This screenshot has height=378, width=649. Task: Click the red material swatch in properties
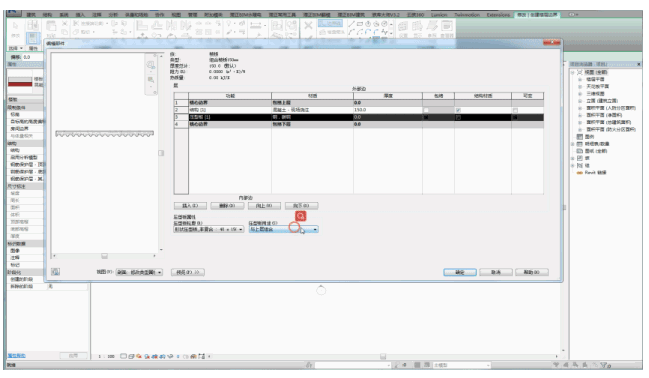[20, 84]
